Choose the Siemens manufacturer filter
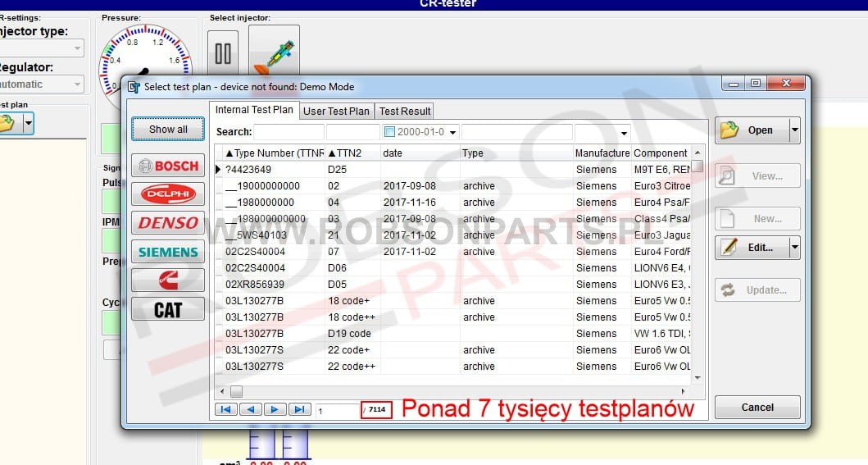The width and height of the screenshot is (868, 465). click(168, 252)
